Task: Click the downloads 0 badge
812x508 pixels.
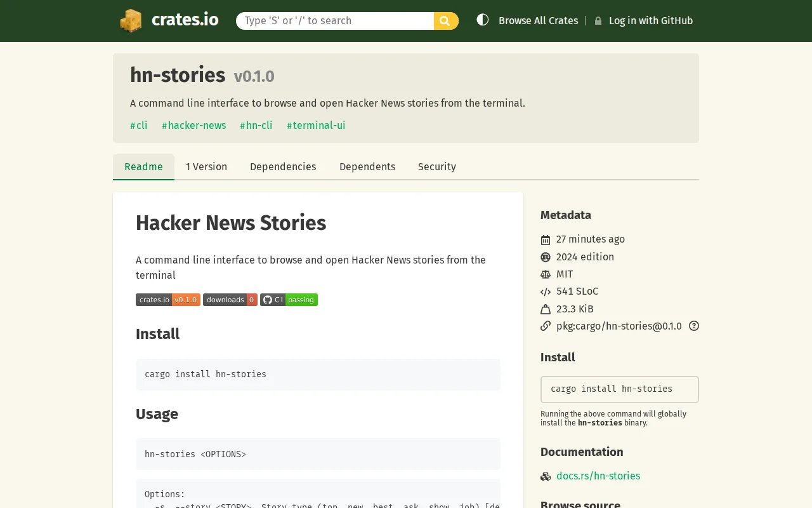Action: click(230, 300)
